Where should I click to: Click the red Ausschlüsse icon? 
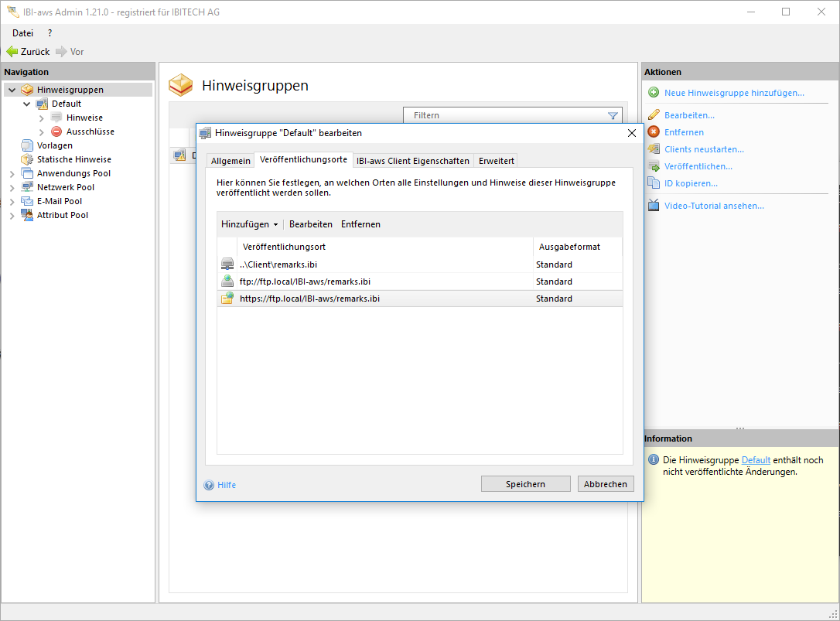pyautogui.click(x=56, y=131)
